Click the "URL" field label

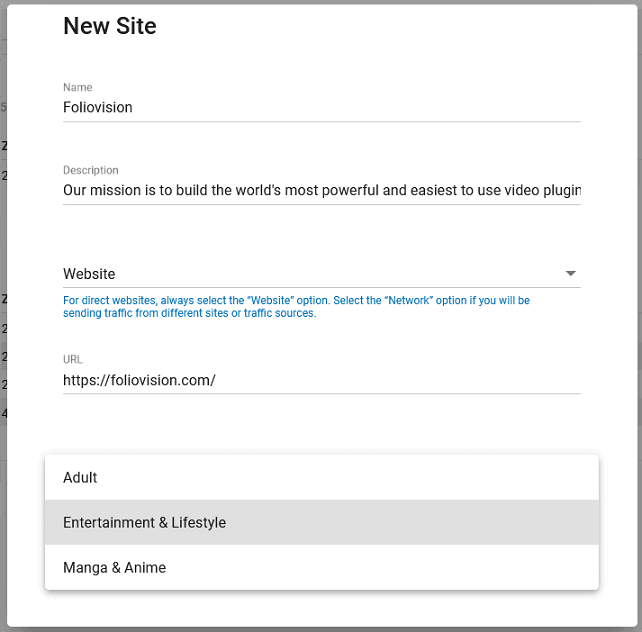[72, 359]
